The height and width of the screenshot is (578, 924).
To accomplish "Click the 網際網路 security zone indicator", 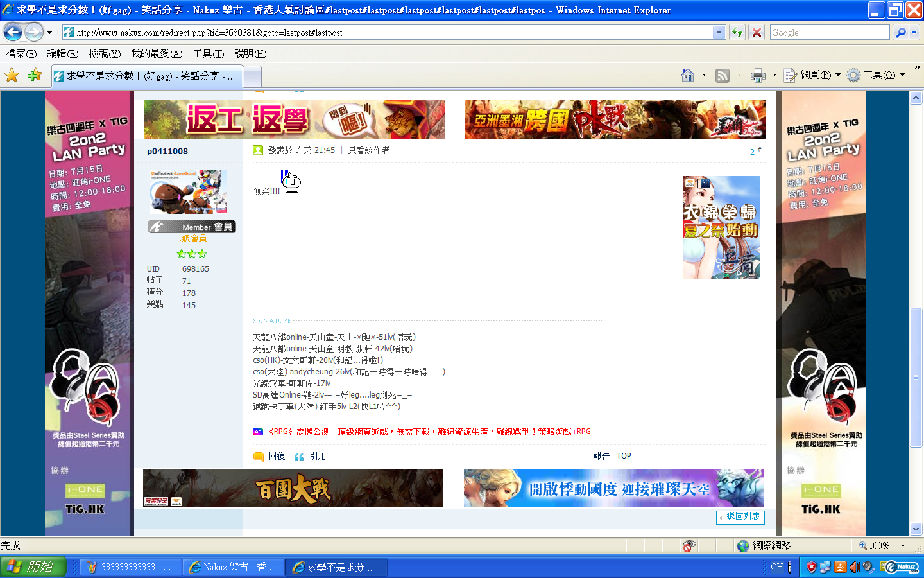I will tap(764, 546).
